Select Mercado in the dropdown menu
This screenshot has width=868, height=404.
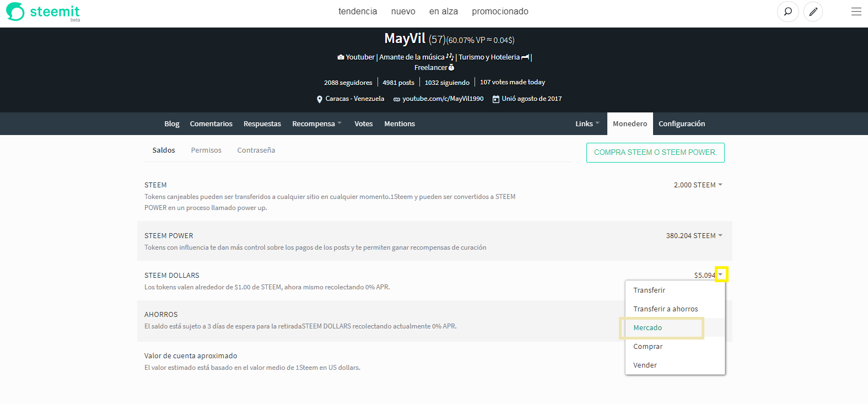tap(648, 328)
